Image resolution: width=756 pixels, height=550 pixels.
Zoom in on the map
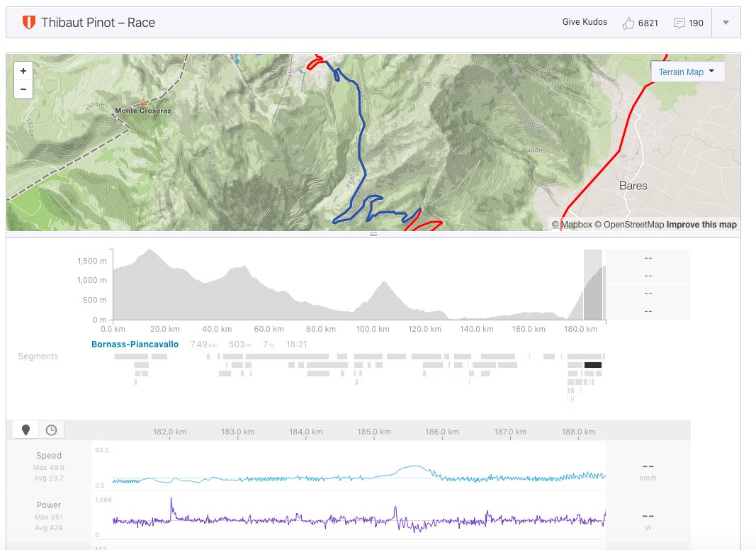[x=23, y=71]
